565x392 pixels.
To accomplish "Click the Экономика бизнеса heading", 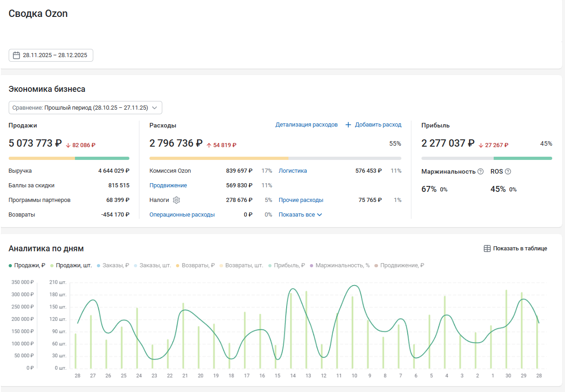I will click(47, 89).
